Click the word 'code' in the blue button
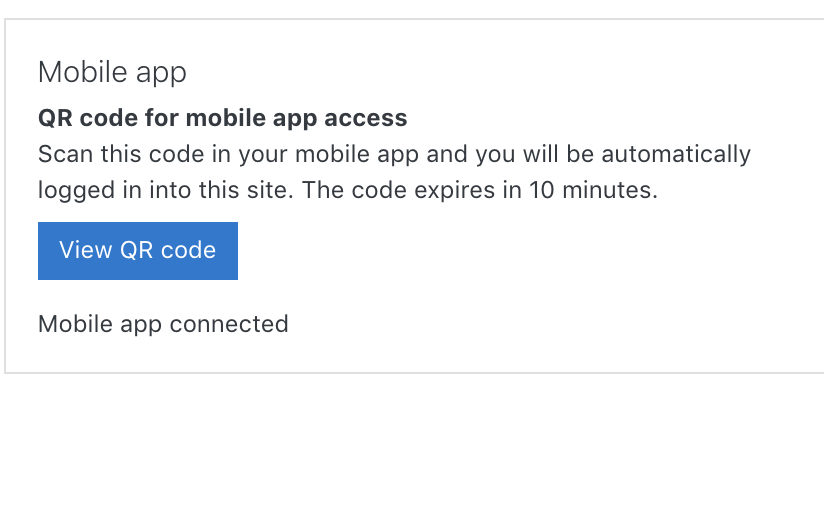 [188, 250]
